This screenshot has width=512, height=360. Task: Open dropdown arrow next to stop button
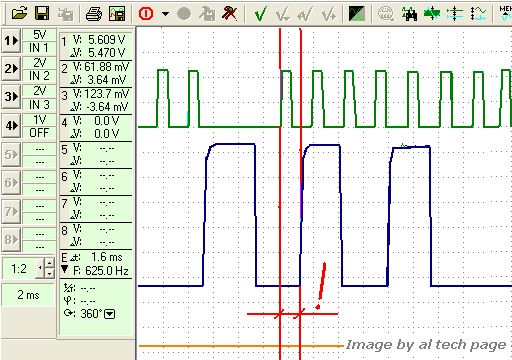click(x=165, y=14)
